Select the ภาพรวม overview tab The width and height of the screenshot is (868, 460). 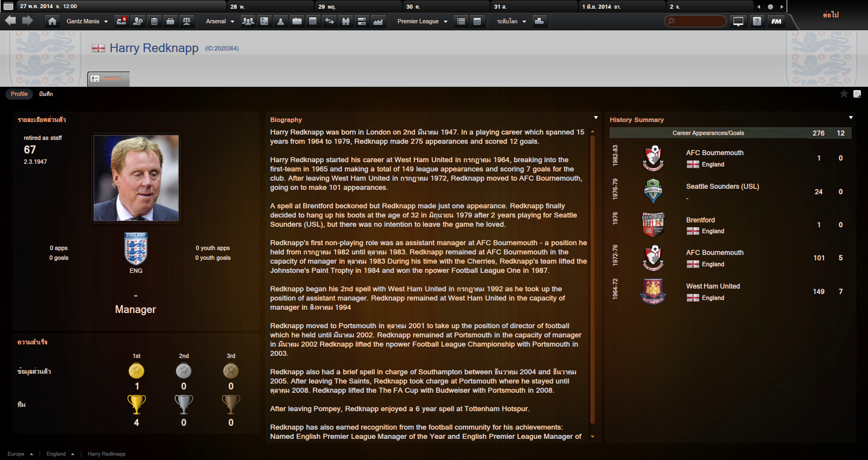(x=108, y=79)
